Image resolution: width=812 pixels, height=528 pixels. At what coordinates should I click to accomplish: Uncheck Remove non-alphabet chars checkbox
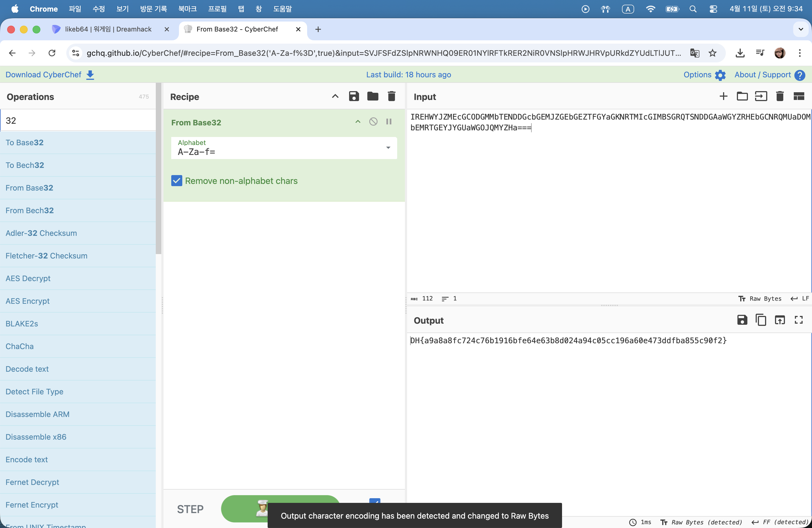pyautogui.click(x=176, y=181)
